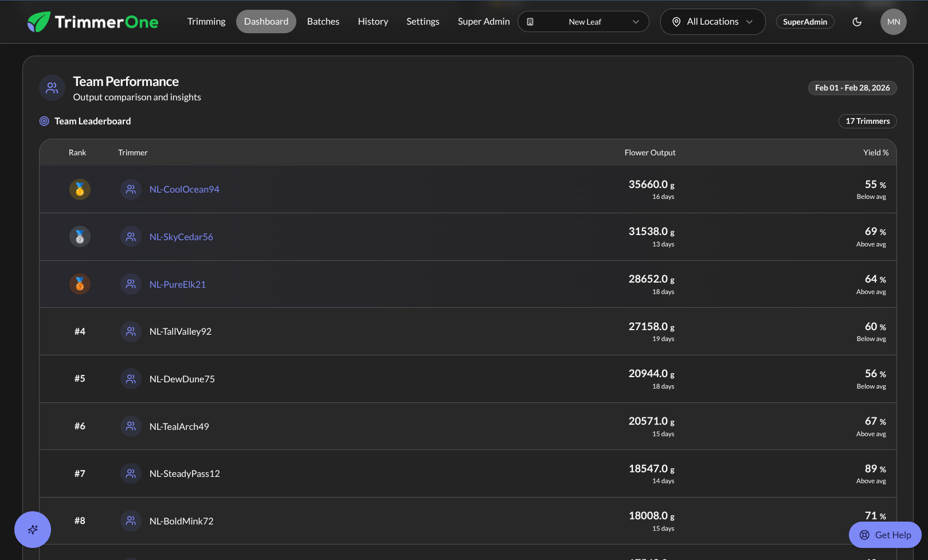Viewport: 928px width, 560px height.
Task: Toggle dark mode with the moon icon
Action: [857, 22]
